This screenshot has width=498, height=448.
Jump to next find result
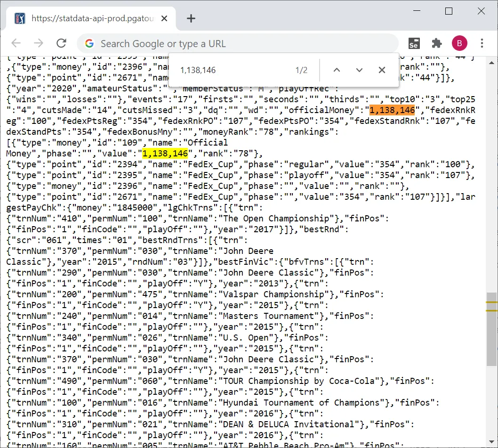coord(359,70)
